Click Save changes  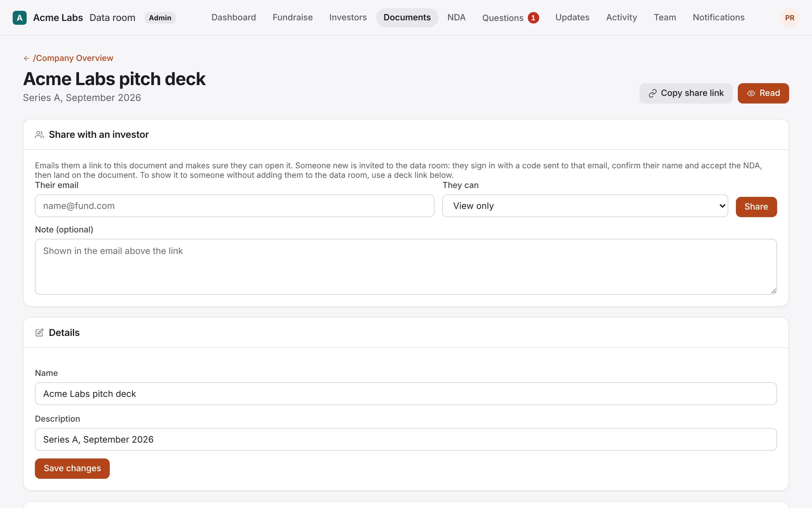[72, 468]
